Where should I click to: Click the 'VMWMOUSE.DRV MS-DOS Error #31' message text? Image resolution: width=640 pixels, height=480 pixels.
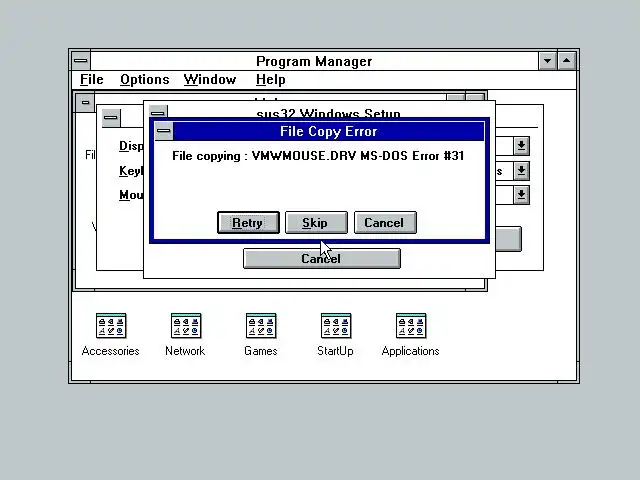358,156
